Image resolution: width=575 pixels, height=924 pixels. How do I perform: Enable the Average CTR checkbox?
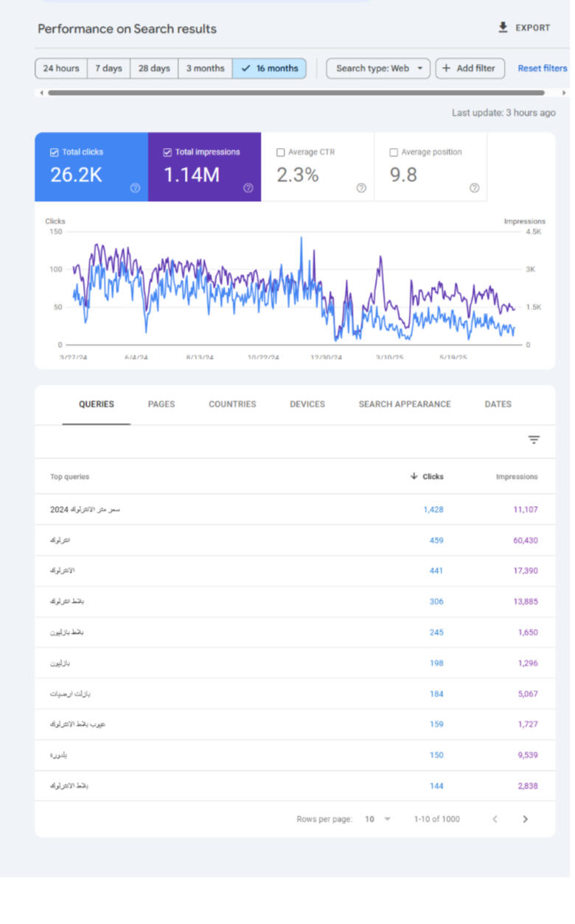pos(280,153)
